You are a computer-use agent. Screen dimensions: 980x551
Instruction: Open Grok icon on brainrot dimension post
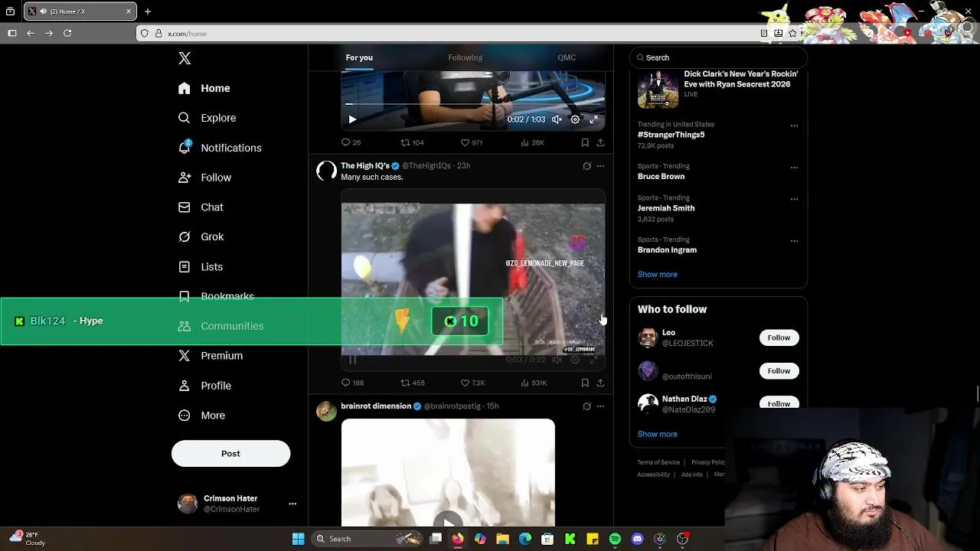586,406
